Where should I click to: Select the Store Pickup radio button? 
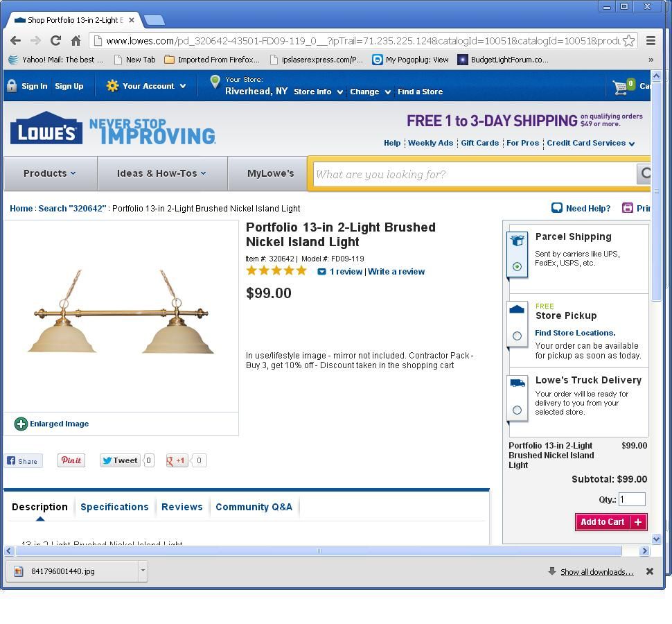(x=518, y=336)
